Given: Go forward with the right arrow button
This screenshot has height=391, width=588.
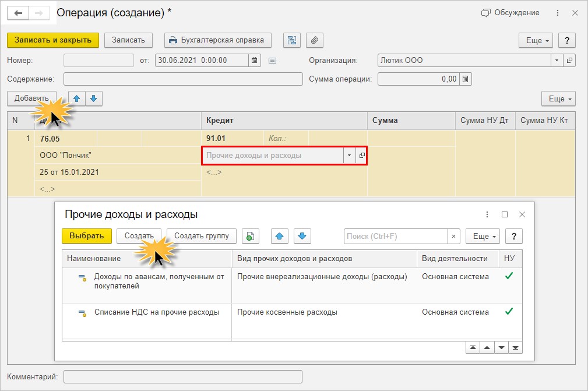Looking at the screenshot, I should coord(40,13).
